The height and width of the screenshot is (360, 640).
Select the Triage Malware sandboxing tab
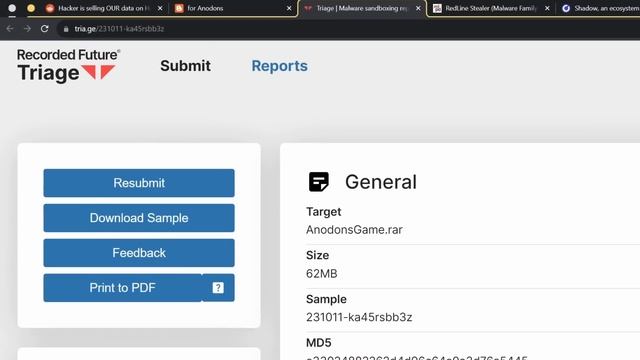point(361,8)
